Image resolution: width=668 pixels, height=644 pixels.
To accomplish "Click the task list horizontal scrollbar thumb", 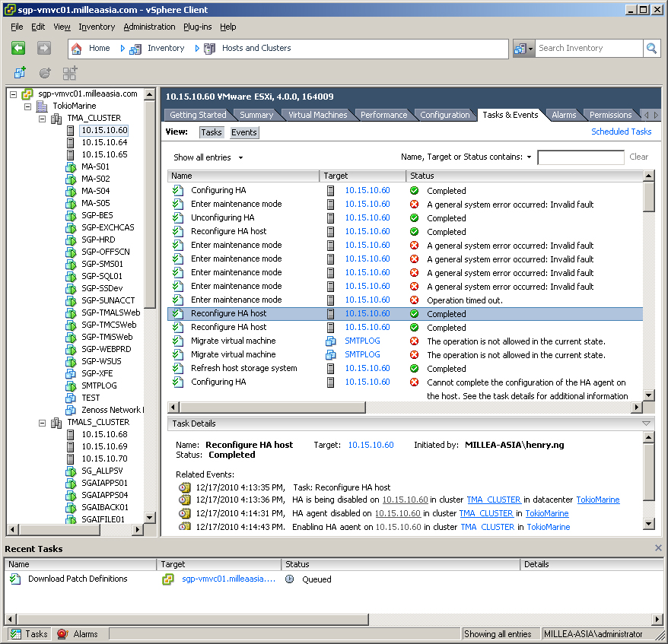I will click(x=272, y=408).
